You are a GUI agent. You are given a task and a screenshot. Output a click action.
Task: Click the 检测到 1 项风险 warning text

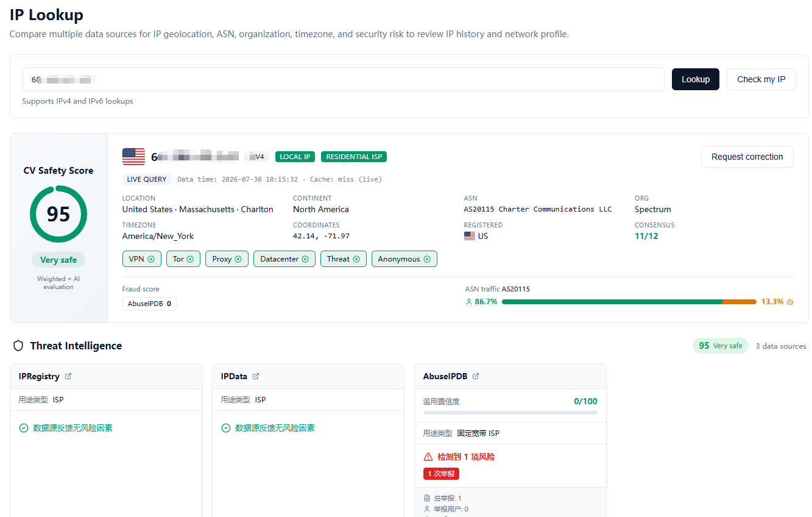[x=466, y=457]
